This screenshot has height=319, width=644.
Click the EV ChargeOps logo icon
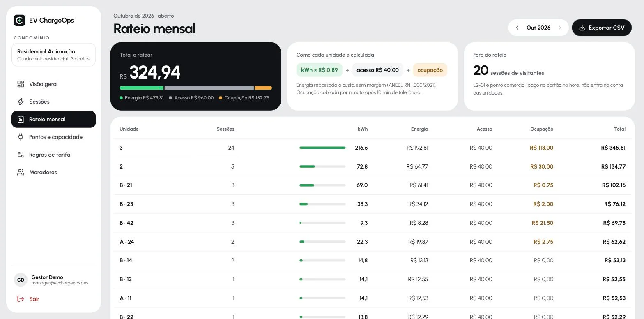tap(19, 20)
